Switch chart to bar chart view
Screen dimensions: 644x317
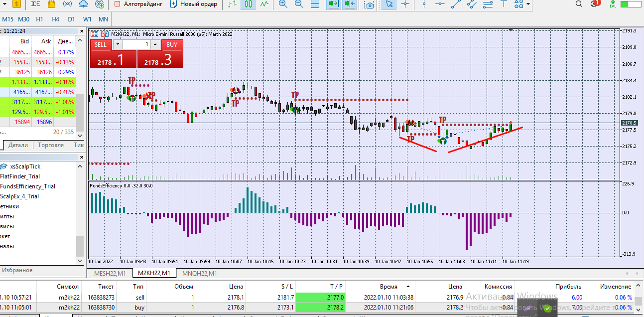coord(232,4)
